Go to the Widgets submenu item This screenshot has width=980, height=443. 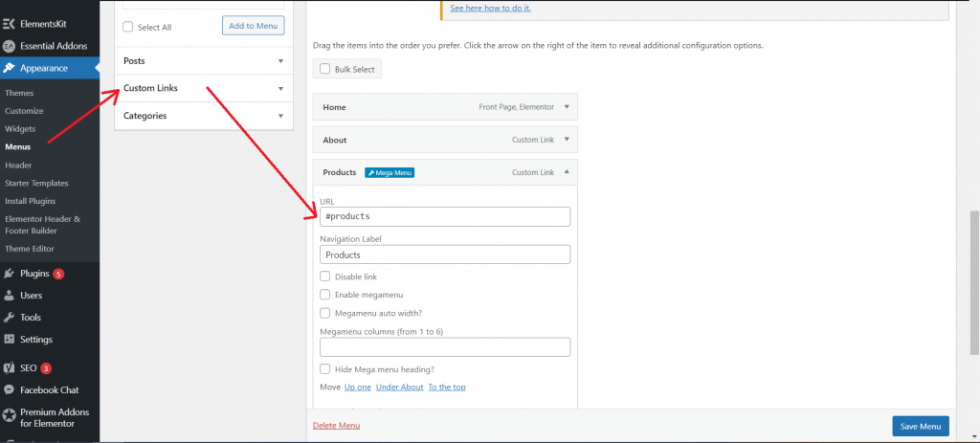pyautogui.click(x=20, y=129)
